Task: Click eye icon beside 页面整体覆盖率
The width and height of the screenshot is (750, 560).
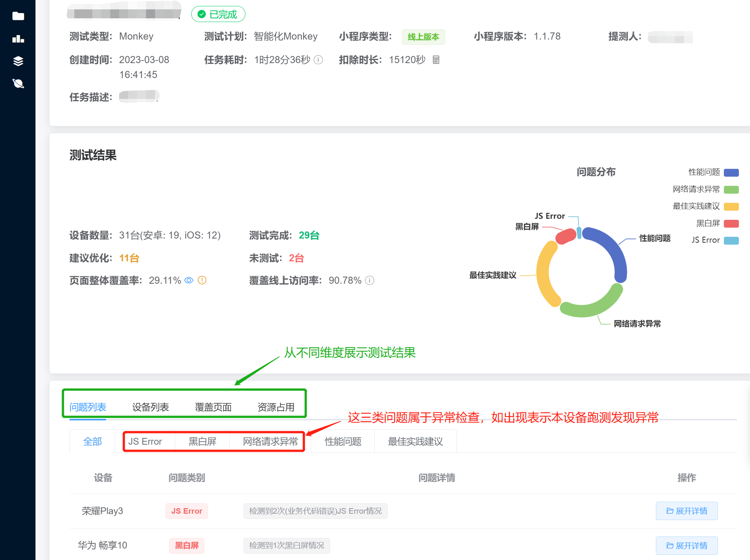Action: [x=189, y=280]
